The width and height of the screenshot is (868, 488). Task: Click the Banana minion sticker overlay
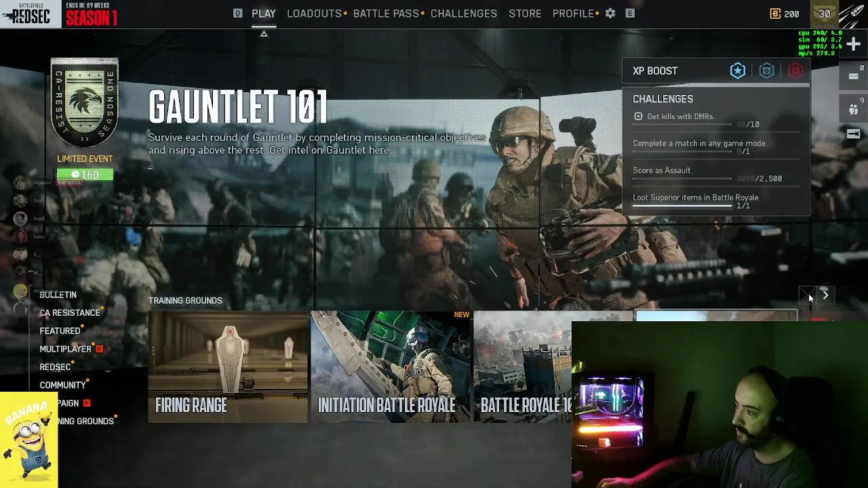28,441
